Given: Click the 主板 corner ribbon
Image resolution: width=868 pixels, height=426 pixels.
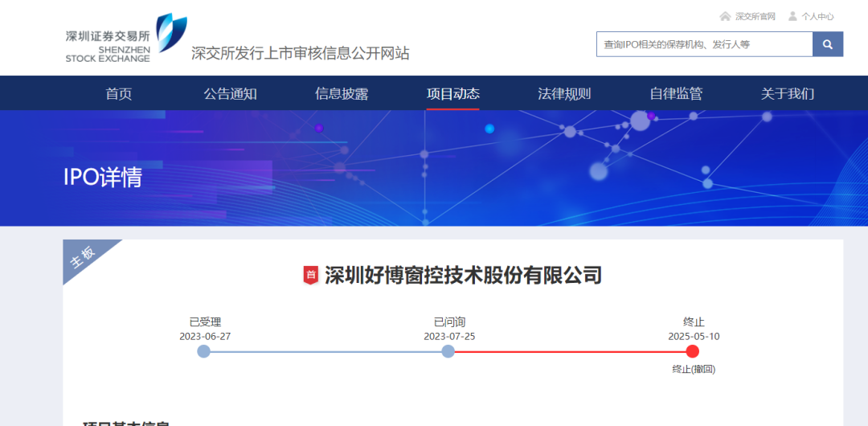Looking at the screenshot, I should coord(83,256).
